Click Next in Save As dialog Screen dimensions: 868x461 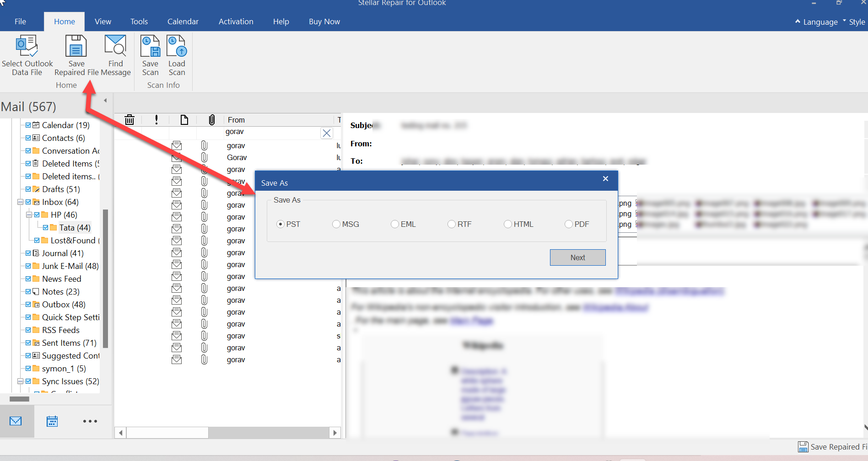(x=577, y=257)
